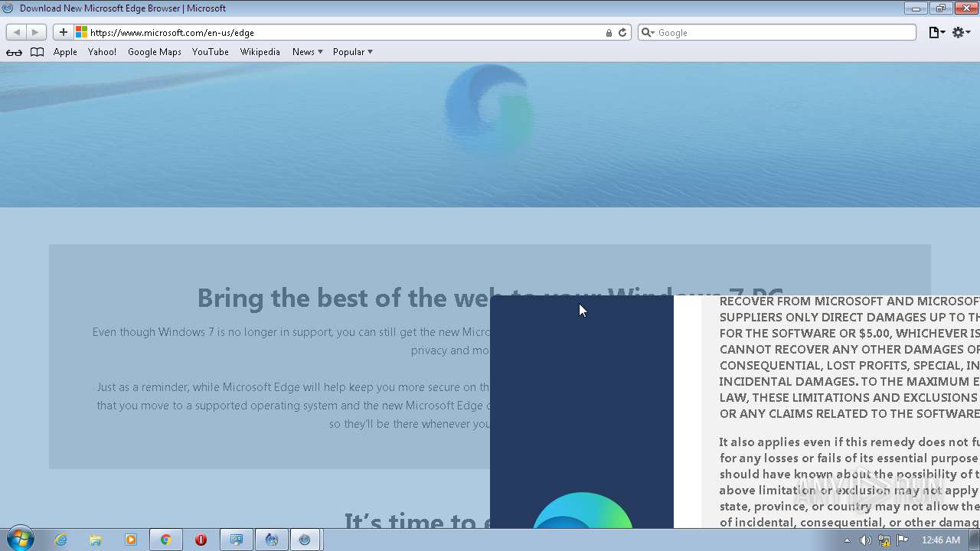Switch to the Edge installer taskbar item
This screenshot has height=551, width=980.
pos(271,540)
